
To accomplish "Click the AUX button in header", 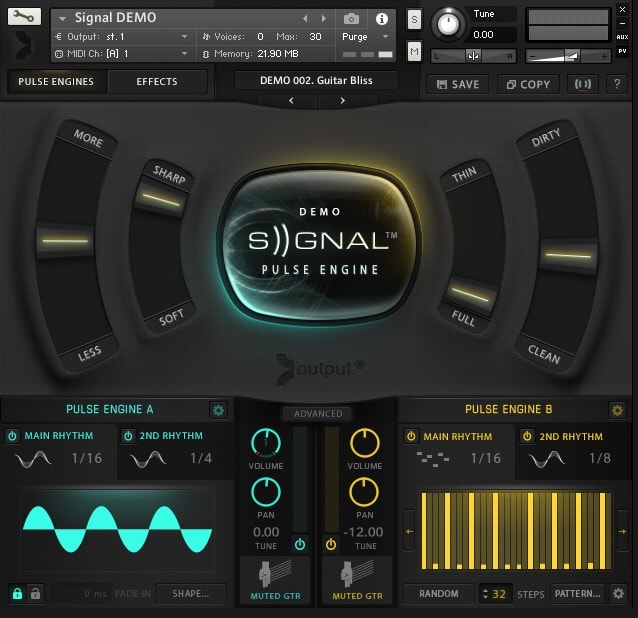I will tap(623, 37).
